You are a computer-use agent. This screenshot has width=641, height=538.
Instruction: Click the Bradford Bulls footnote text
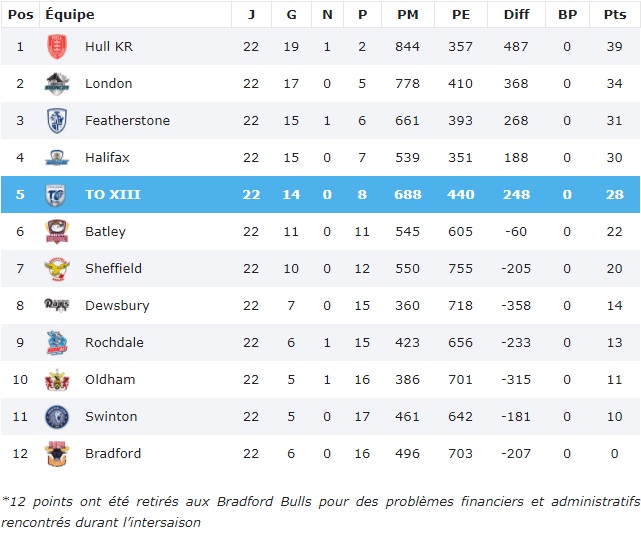[x=320, y=511]
